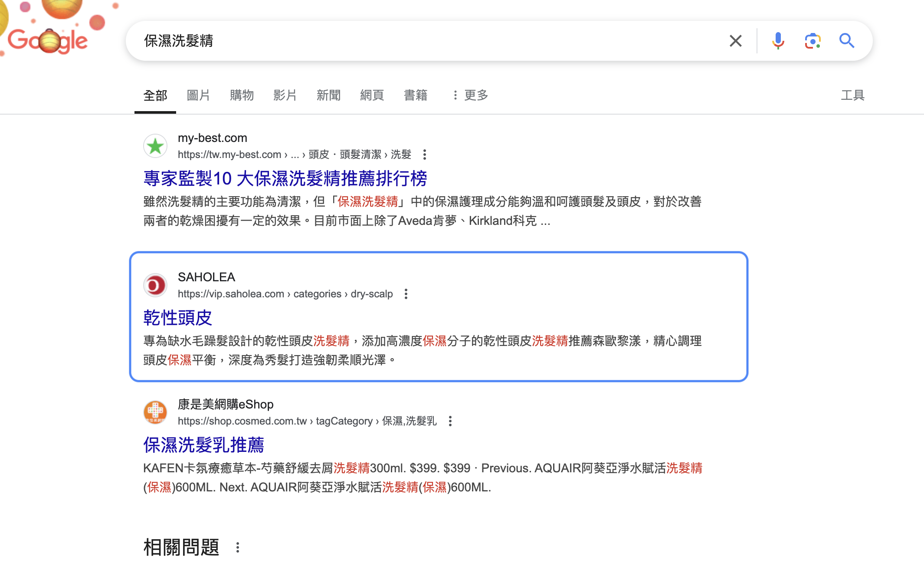The image size is (924, 573).
Task: Open the 工具 search tools button
Action: coord(852,95)
